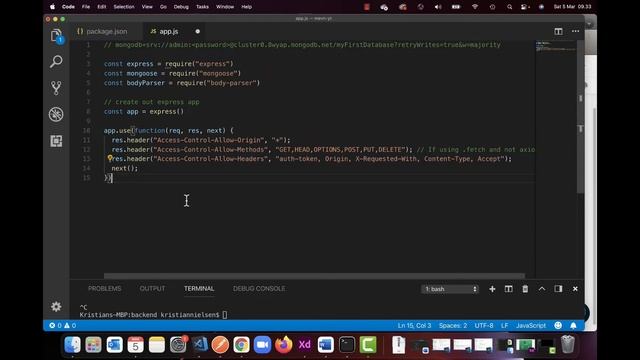Screen dimensions: 640x360
Task: Open Spotlight search in macOS menu bar
Action: pos(509,7)
